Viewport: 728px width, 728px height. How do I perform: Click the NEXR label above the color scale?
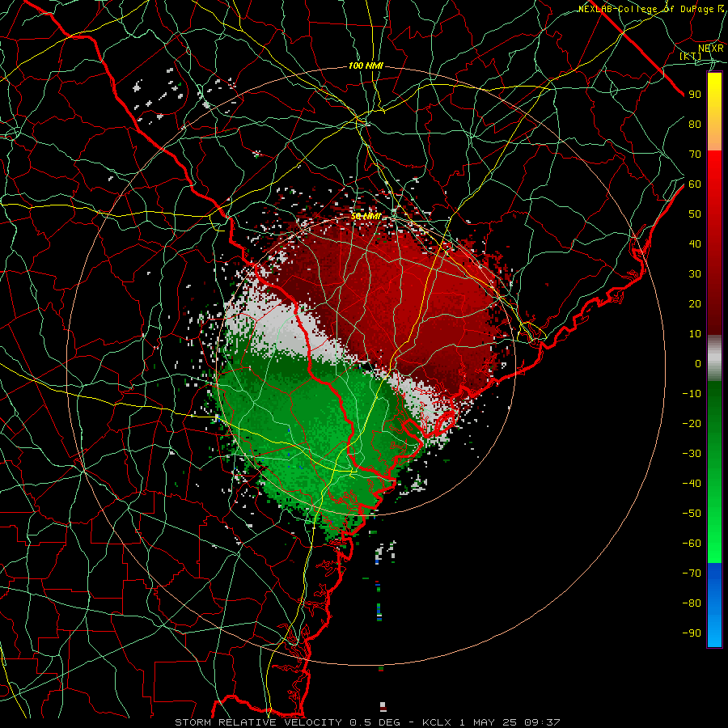tap(711, 48)
